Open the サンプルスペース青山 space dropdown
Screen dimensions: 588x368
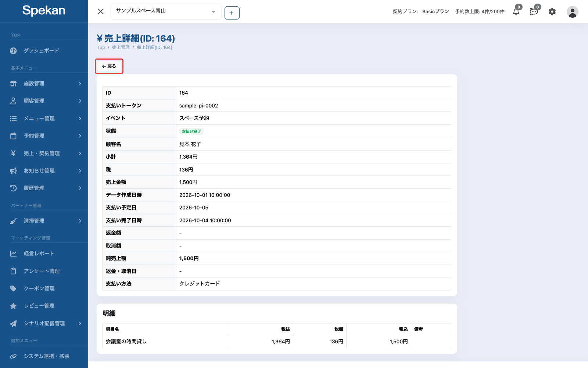166,11
